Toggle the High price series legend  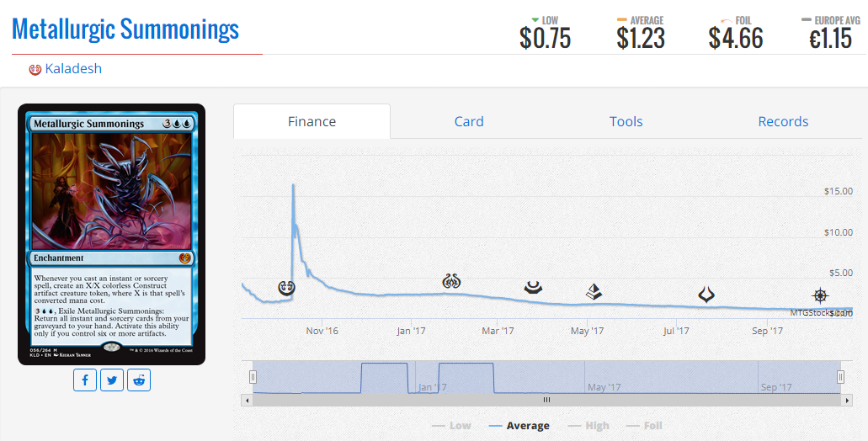point(588,426)
